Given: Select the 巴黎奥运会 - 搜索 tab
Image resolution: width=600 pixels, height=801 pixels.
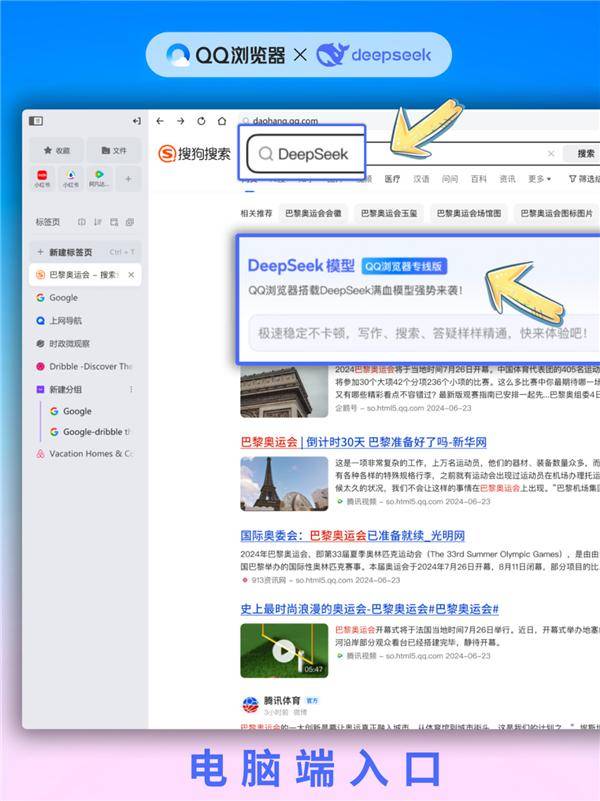Looking at the screenshot, I should click(85, 275).
